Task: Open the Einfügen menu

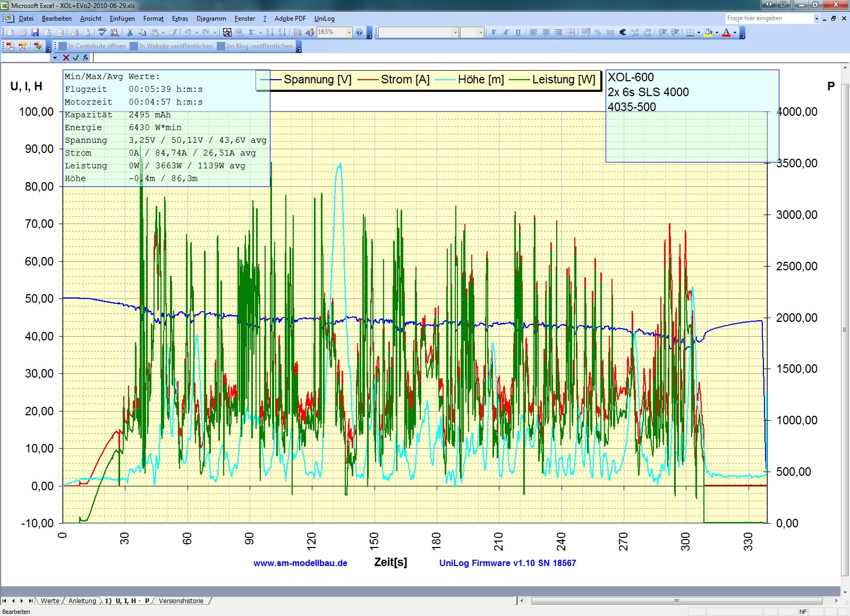Action: (x=122, y=19)
